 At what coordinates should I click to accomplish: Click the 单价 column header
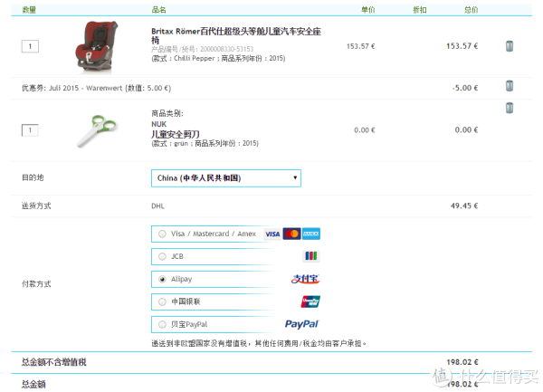click(367, 10)
